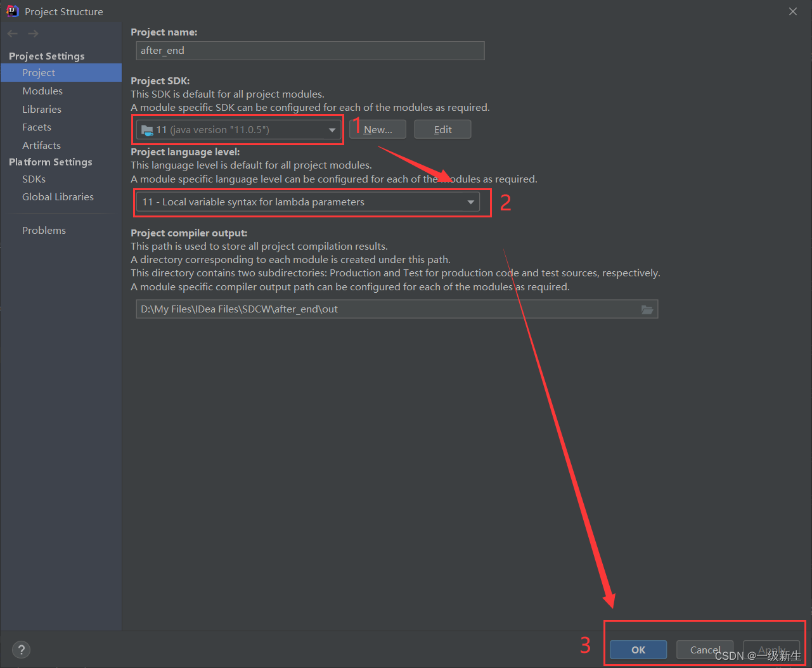Select Project under Project Settings
This screenshot has height=668, width=812.
coord(61,73)
